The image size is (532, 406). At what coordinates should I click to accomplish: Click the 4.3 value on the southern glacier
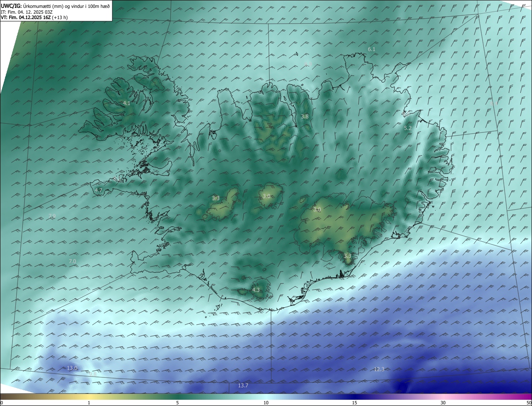256,290
